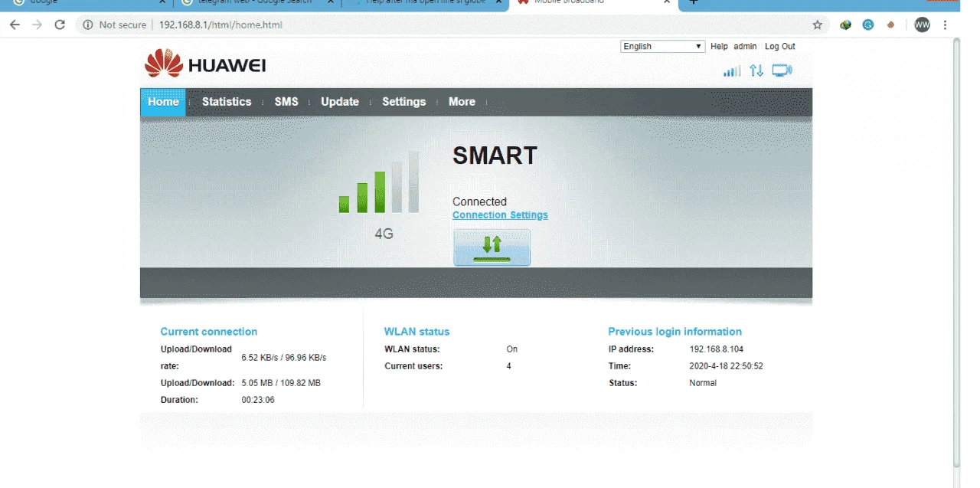Click the browser forward arrow
Viewport: 980px width, 488px height.
point(37,25)
